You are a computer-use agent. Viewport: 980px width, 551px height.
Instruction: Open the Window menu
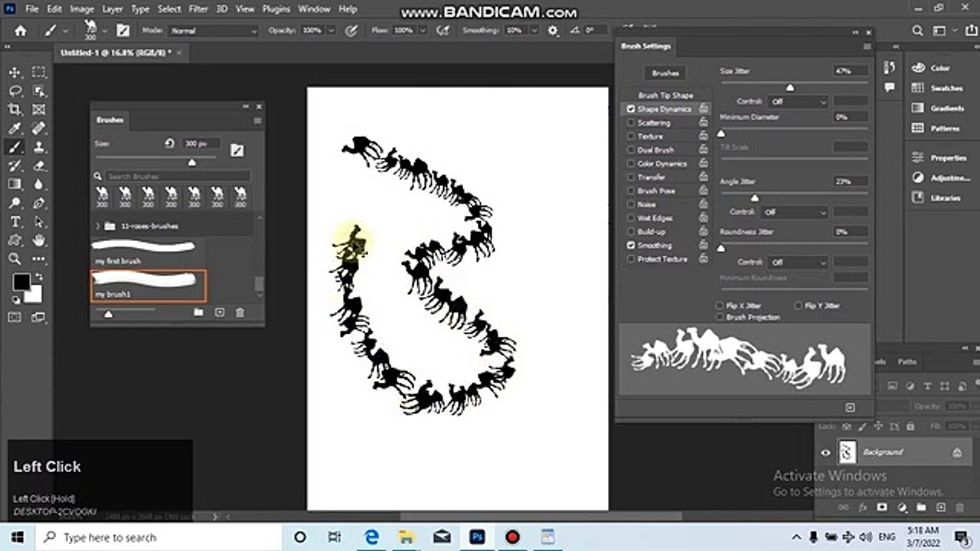(315, 9)
